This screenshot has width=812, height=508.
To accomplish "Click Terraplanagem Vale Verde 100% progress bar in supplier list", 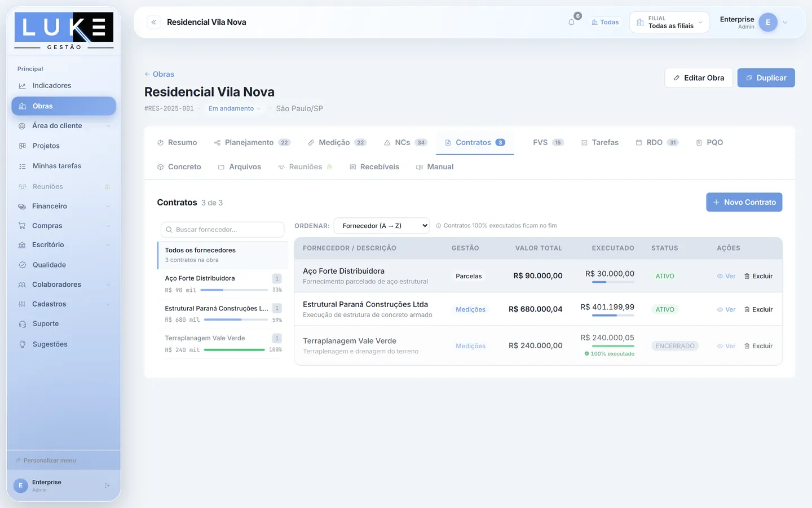I will point(234,350).
